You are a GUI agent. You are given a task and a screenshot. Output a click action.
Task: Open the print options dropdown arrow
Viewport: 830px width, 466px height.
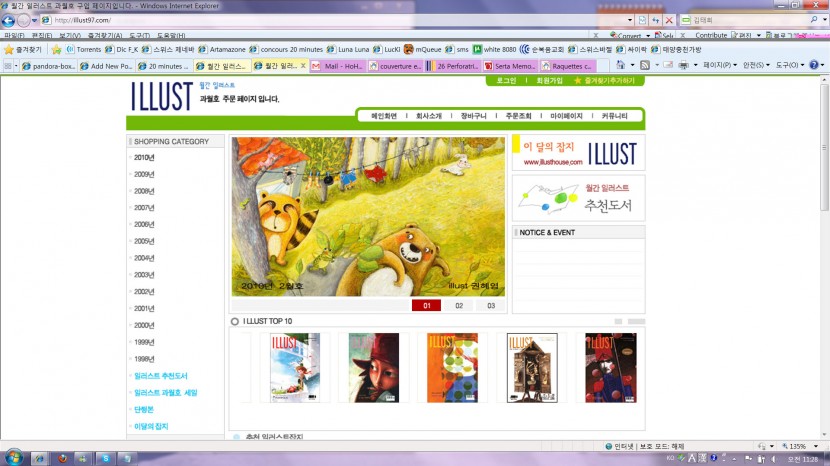[695, 65]
